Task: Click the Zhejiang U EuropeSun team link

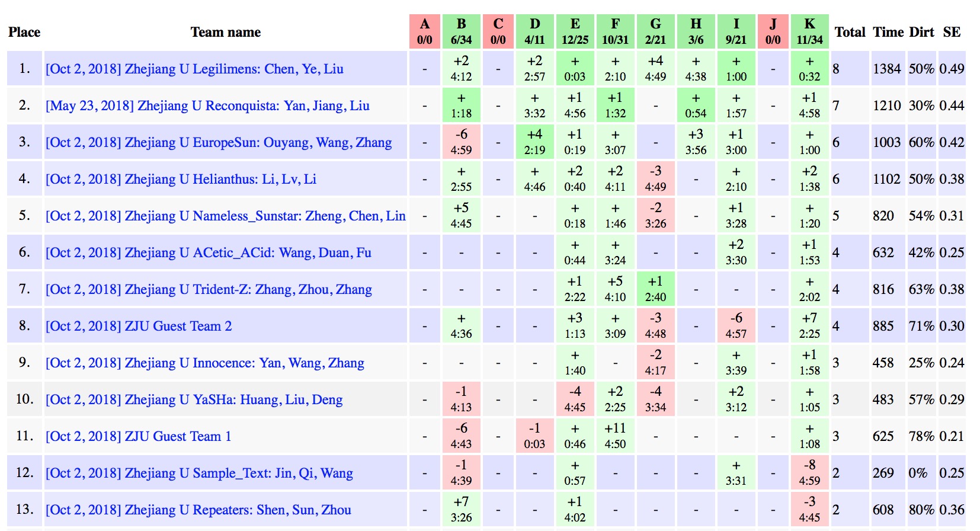Action: 219,142
